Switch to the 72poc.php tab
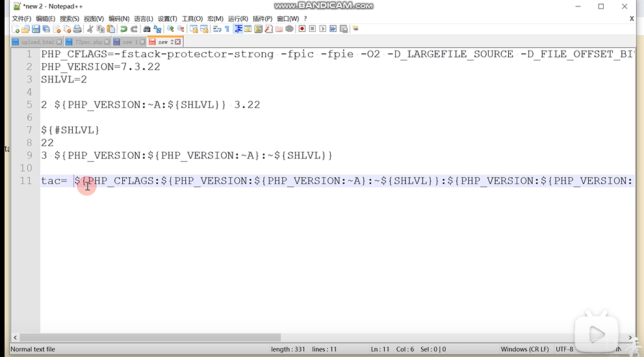The height and width of the screenshot is (357, 644). tap(88, 42)
